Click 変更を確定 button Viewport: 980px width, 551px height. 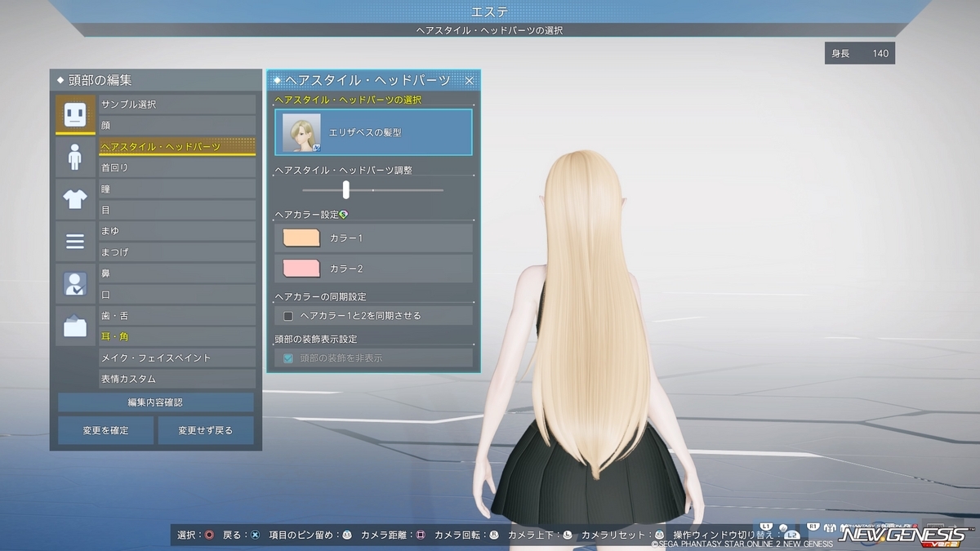tap(105, 430)
